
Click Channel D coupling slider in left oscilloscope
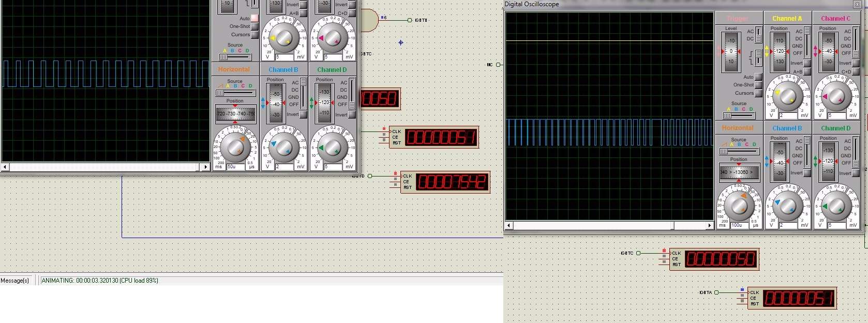352,93
